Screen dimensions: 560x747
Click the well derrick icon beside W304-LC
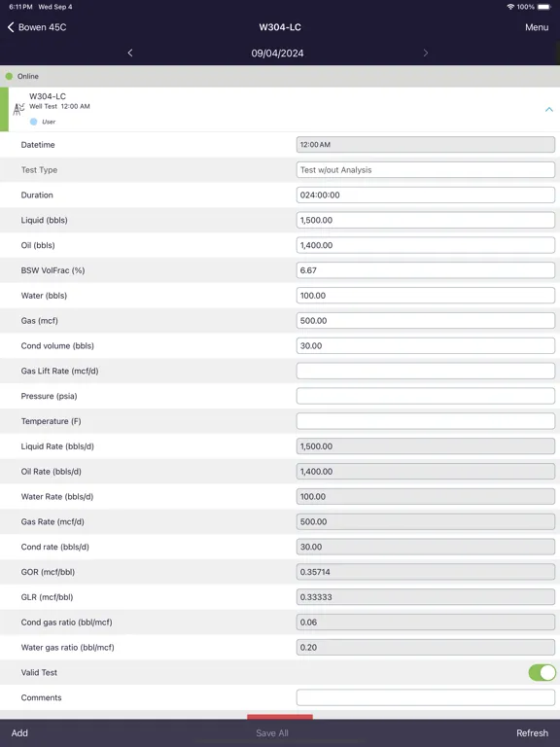pyautogui.click(x=18, y=109)
